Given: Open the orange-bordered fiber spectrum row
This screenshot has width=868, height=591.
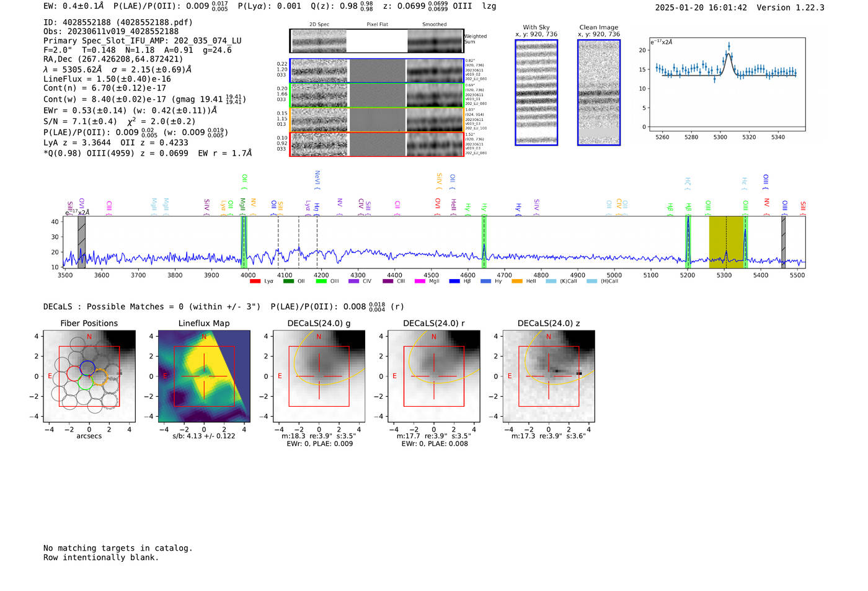Looking at the screenshot, I should click(x=376, y=120).
